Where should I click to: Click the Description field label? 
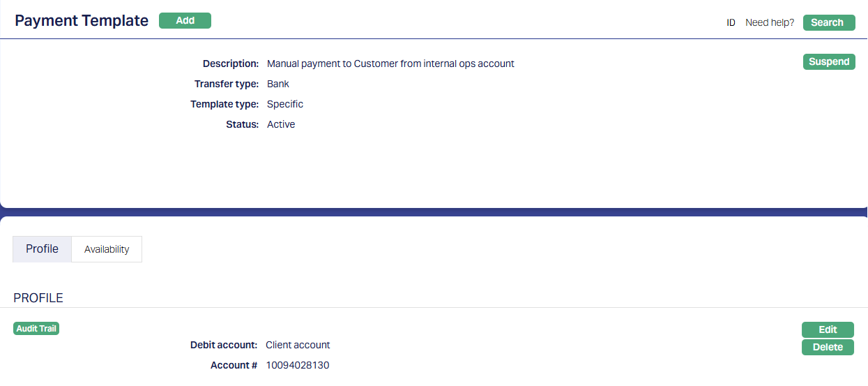[231, 64]
